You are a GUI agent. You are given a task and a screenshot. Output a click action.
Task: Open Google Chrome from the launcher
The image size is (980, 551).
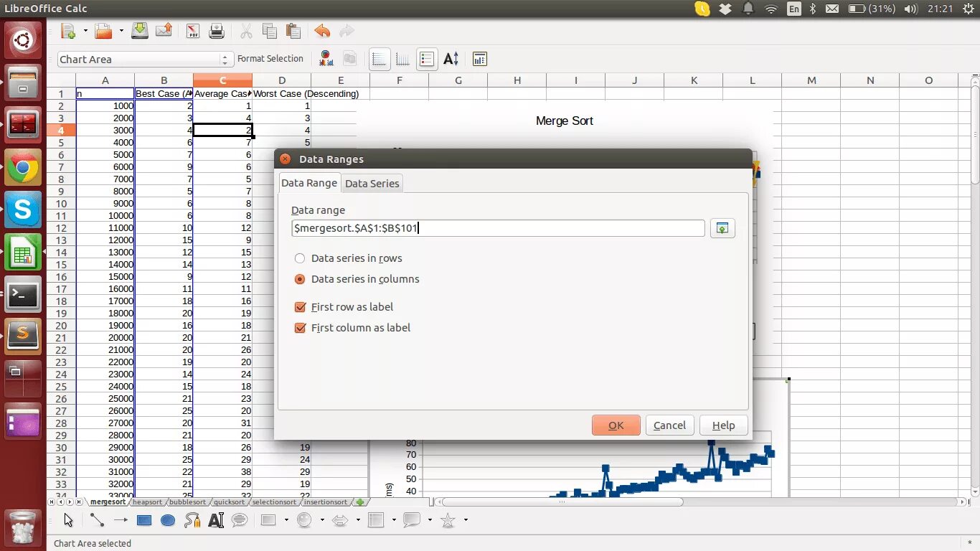(x=23, y=169)
